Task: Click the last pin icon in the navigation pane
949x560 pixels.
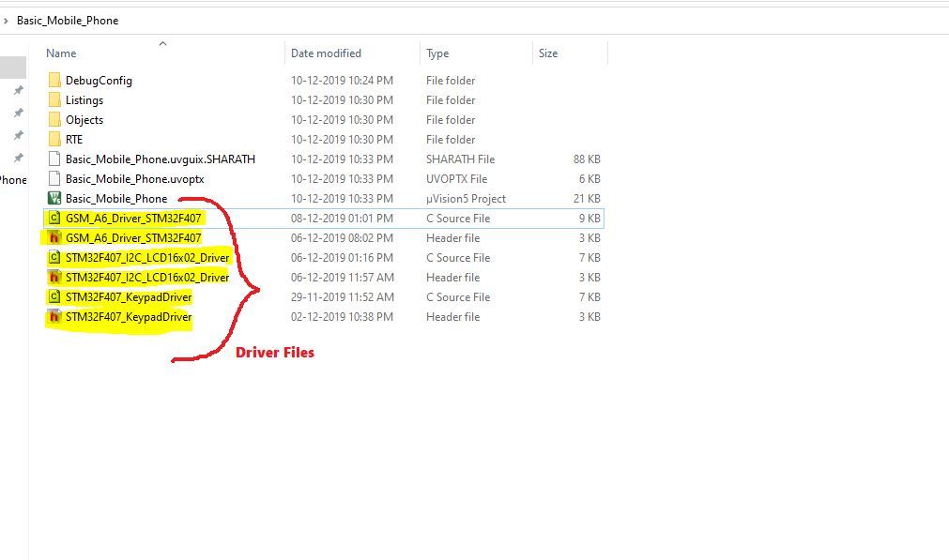Action: pyautogui.click(x=19, y=158)
